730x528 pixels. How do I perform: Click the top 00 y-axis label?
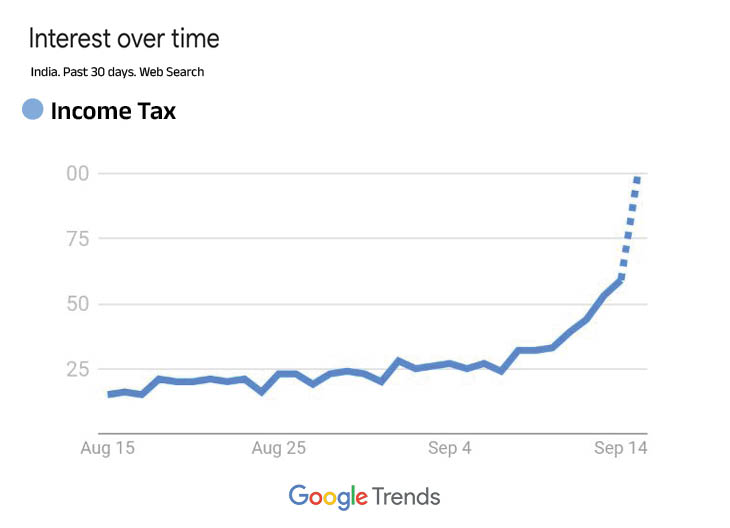tap(77, 174)
